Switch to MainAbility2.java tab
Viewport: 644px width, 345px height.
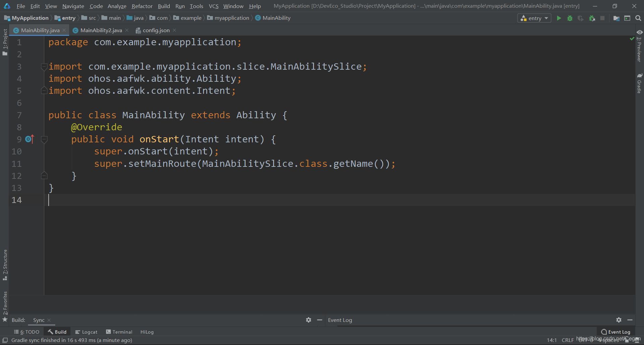101,30
